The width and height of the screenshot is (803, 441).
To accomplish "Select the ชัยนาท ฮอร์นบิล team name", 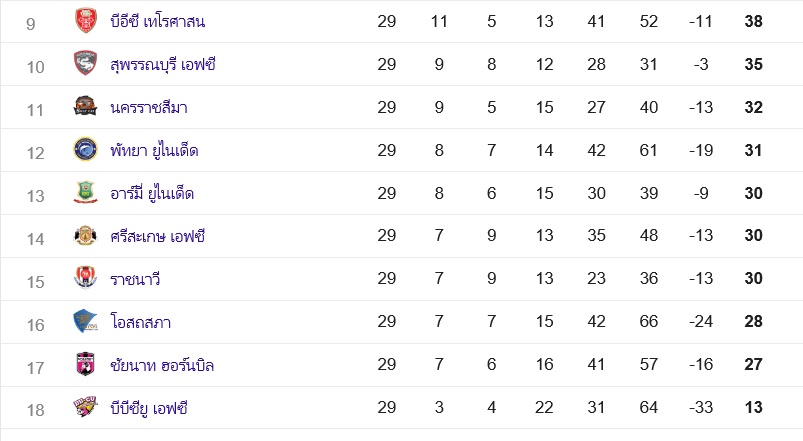I will click(x=162, y=365).
